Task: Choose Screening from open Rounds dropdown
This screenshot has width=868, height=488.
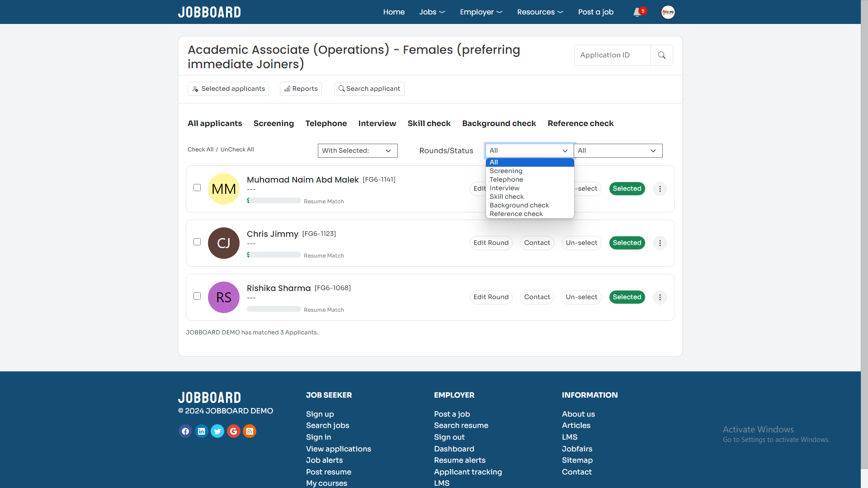Action: [505, 171]
